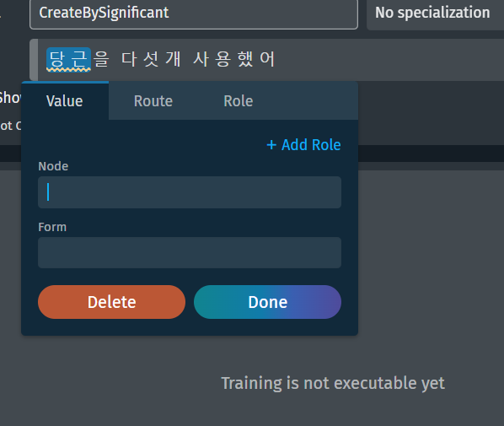The image size is (504, 426).
Task: Open the Role tab
Action: pos(239,101)
